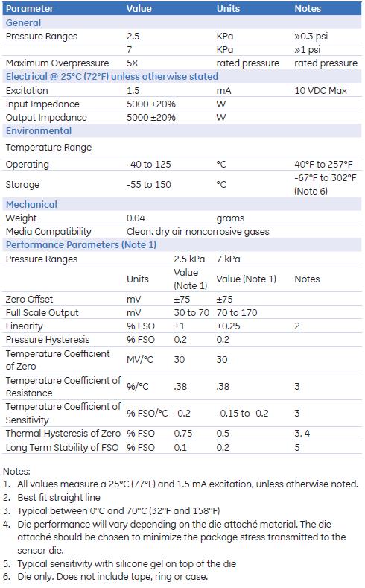Viewport: 365px width, 588px height.
Task: Select the Input Impedance row label
Action: pyautogui.click(x=42, y=104)
